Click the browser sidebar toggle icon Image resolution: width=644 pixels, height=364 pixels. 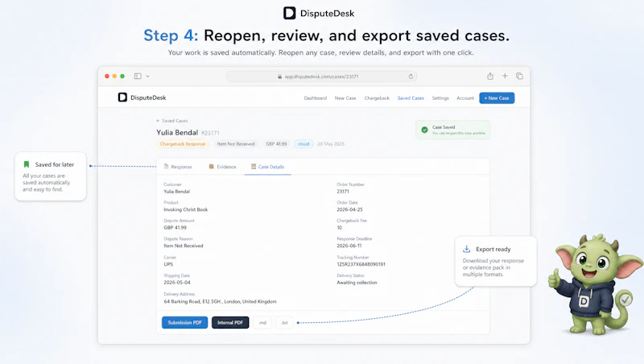138,76
